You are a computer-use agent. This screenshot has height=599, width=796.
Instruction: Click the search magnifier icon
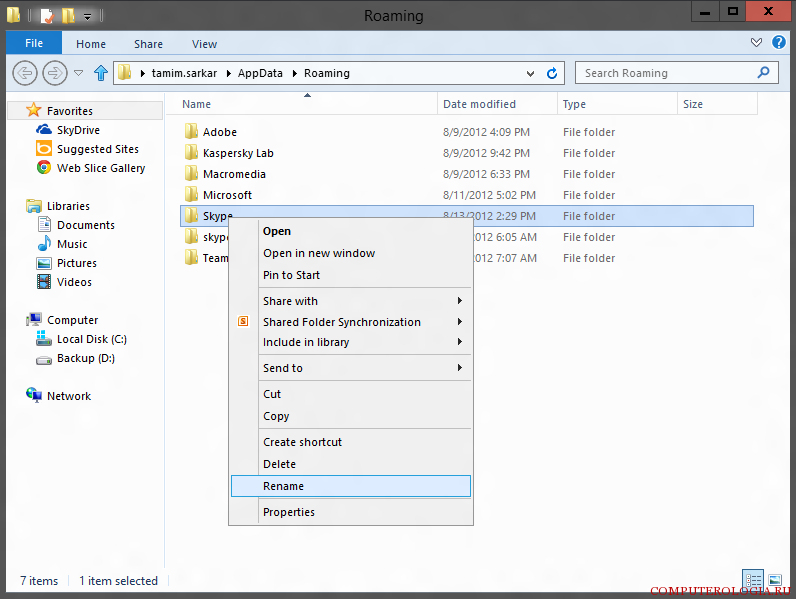[763, 73]
